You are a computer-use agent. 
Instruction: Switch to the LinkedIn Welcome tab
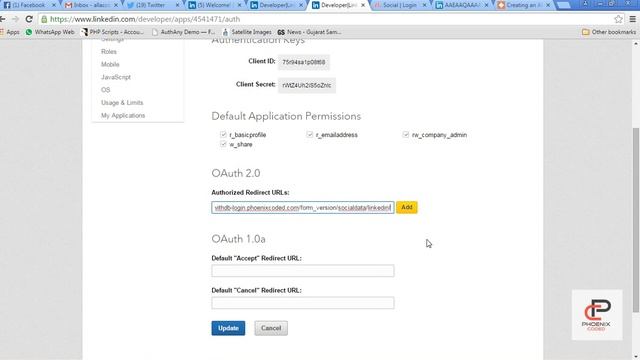(x=214, y=5)
